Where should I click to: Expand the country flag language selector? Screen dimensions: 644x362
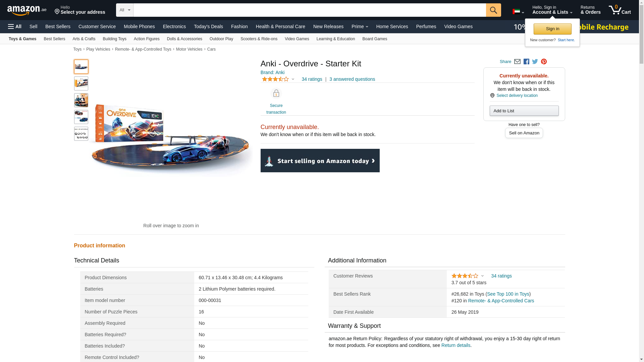point(518,12)
